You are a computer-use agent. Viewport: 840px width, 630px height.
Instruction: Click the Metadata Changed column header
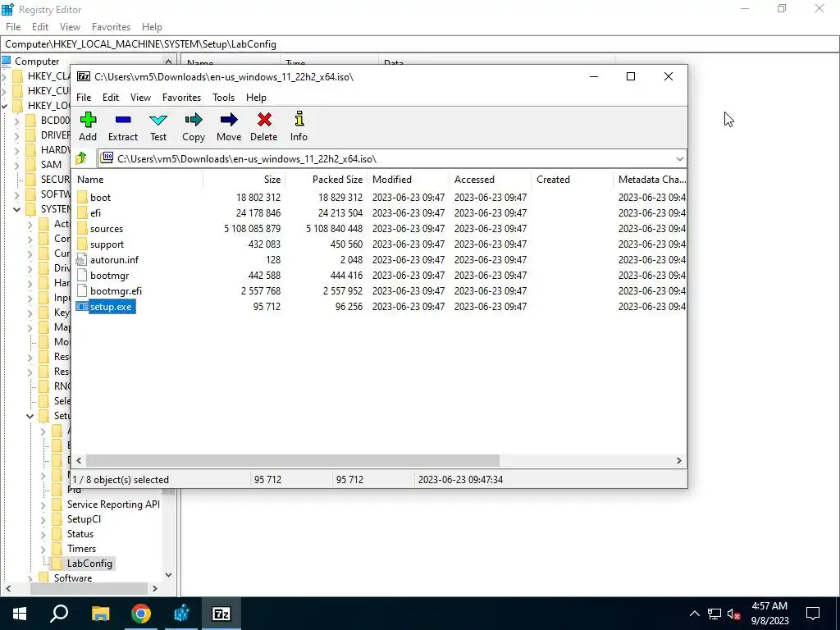click(651, 180)
